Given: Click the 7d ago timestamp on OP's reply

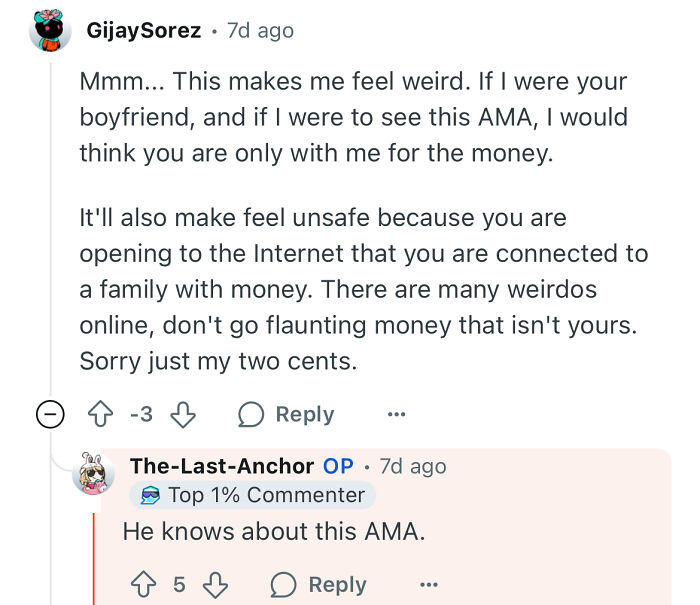Looking at the screenshot, I should coord(412,466).
